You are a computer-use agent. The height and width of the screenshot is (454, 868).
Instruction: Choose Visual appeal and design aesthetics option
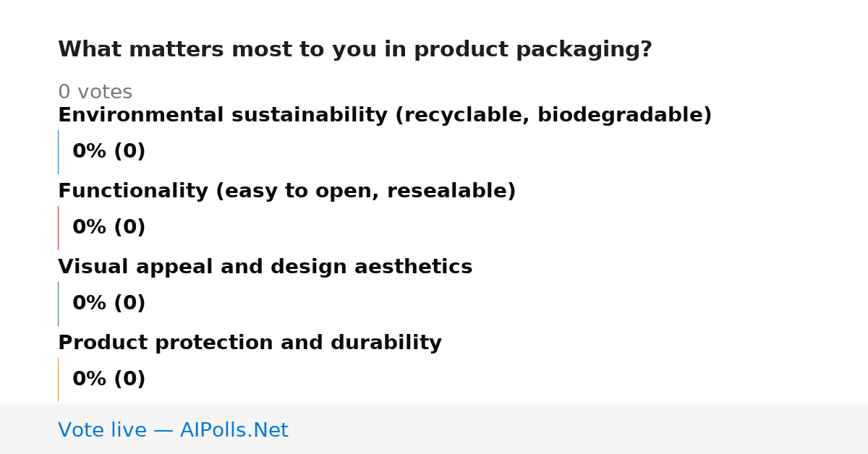265,267
